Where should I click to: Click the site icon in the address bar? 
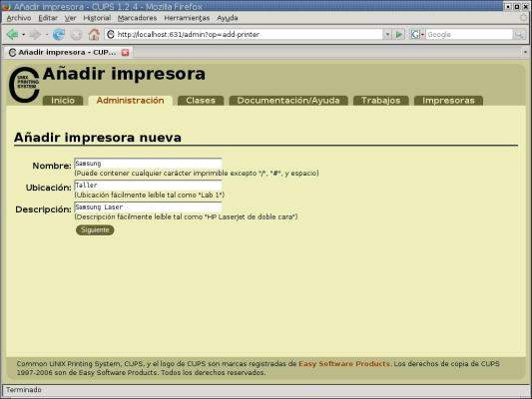click(x=111, y=34)
